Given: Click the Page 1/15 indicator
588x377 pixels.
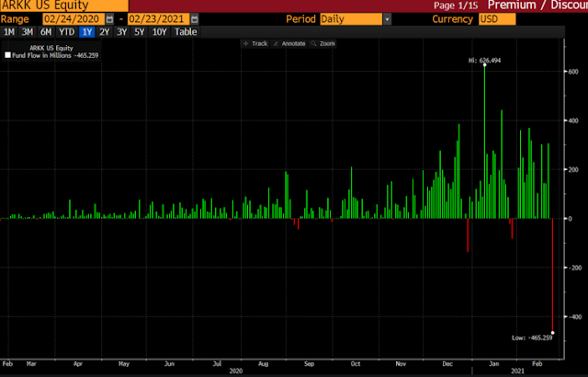Looking at the screenshot, I should pyautogui.click(x=456, y=6).
